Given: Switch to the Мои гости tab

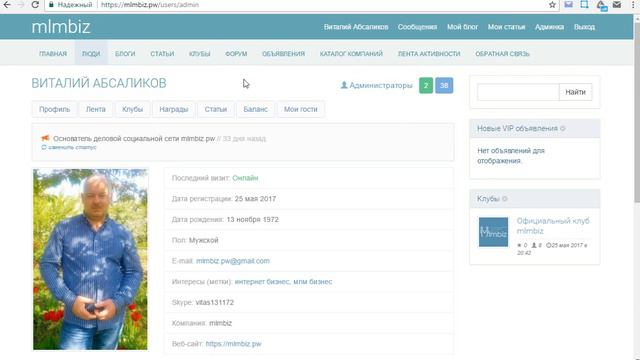Looking at the screenshot, I should 300,109.
